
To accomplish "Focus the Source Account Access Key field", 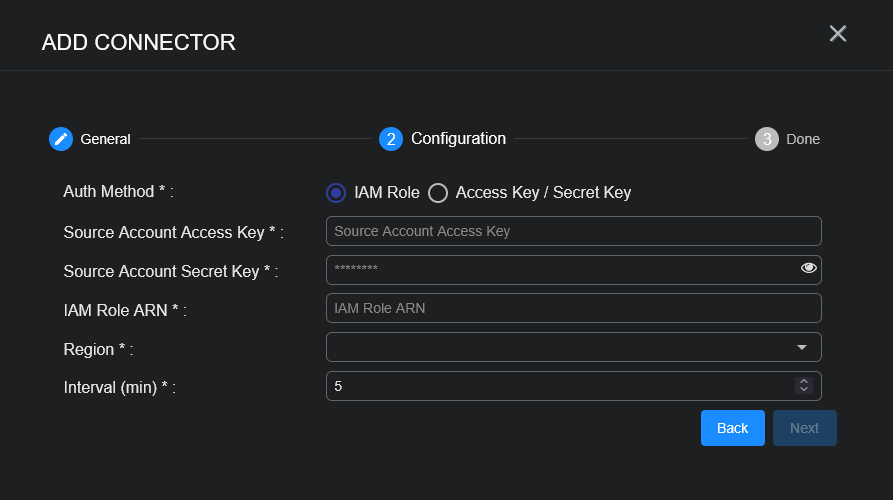I will (573, 231).
